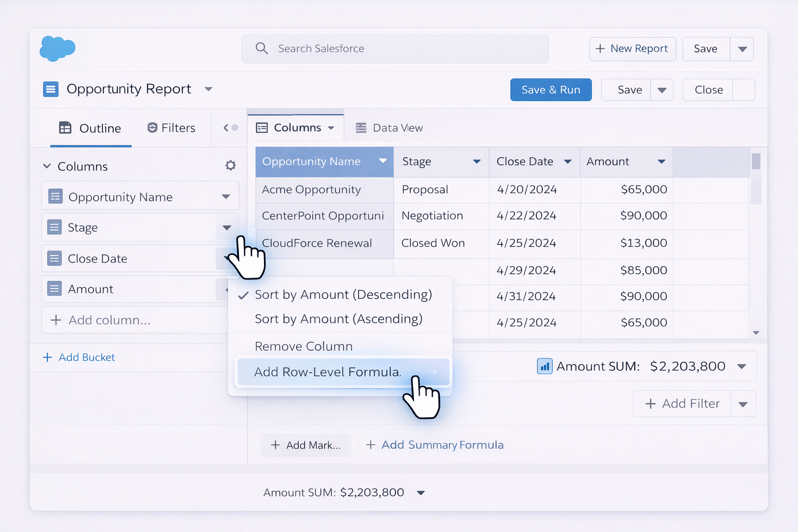The image size is (798, 532).
Task: Open the Add Filter dropdown arrow
Action: 743,404
